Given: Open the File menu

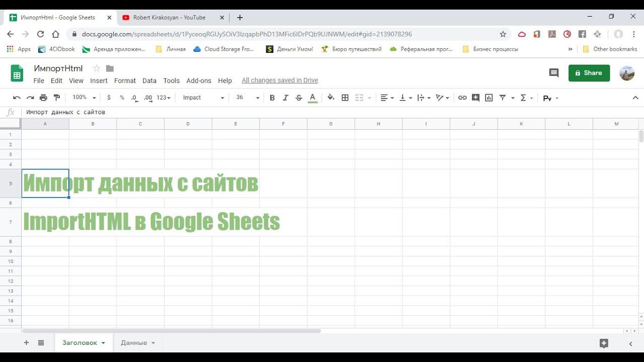Looking at the screenshot, I should [39, 80].
